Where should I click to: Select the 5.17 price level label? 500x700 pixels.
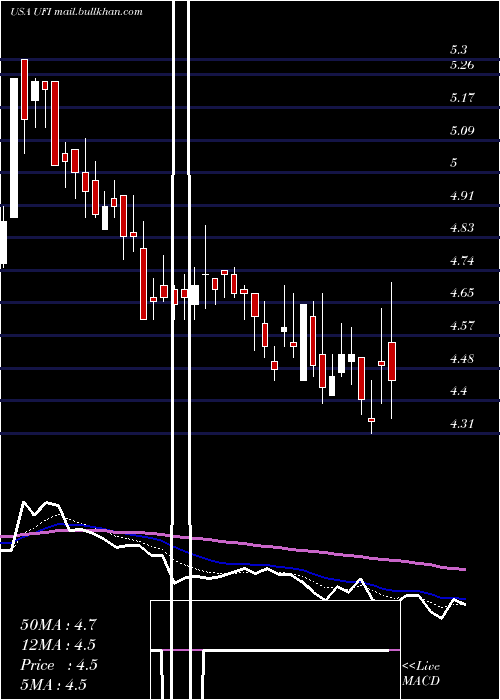462,97
